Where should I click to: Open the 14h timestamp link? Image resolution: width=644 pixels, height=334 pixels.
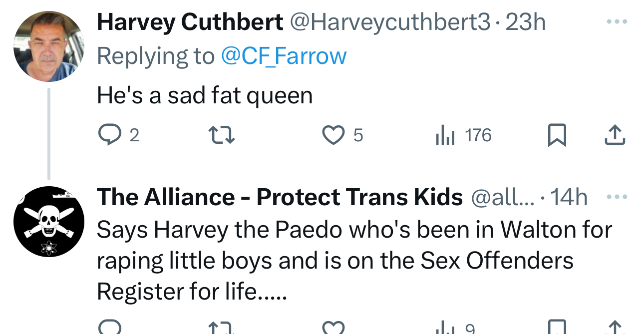pos(569,197)
